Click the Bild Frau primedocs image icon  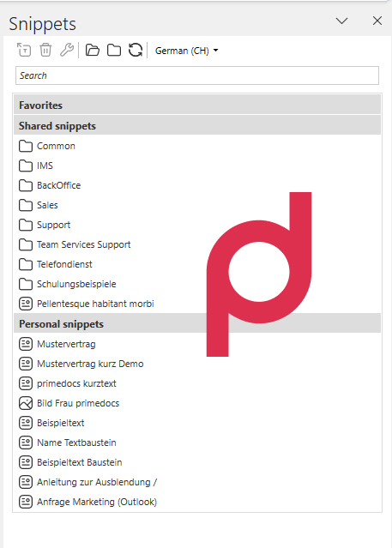(26, 403)
